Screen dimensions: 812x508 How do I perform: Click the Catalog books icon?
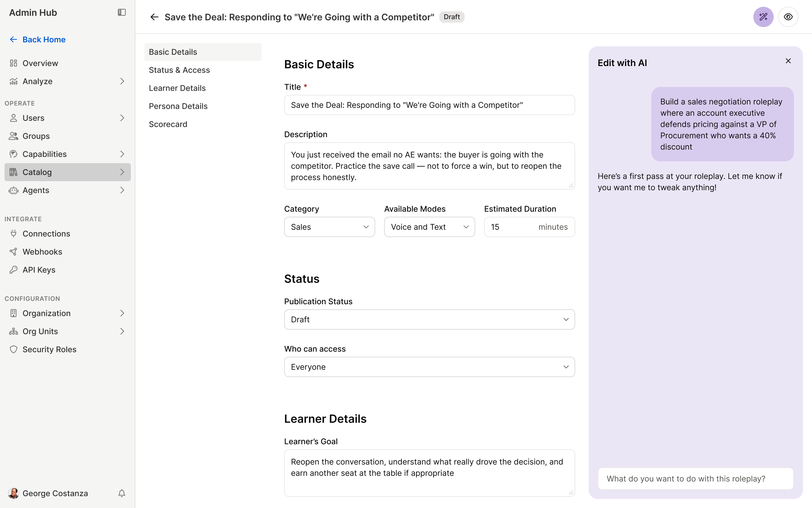(x=14, y=172)
